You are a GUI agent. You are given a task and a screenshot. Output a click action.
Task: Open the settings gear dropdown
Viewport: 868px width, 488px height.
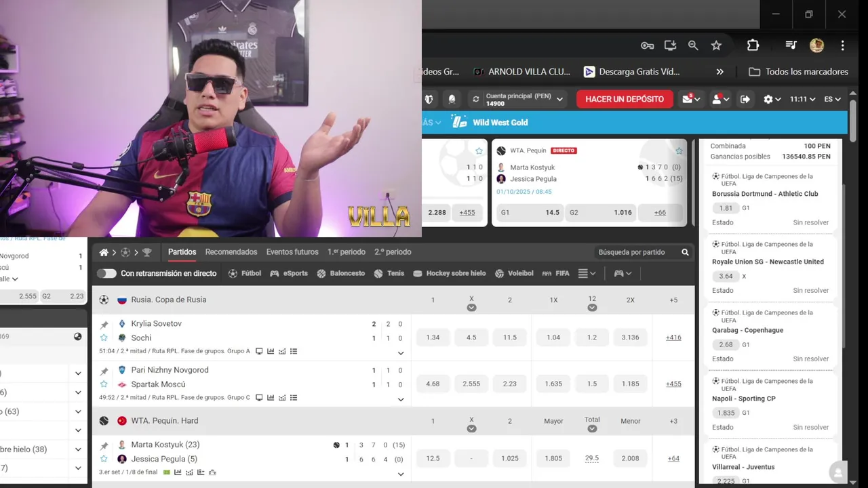coord(772,99)
